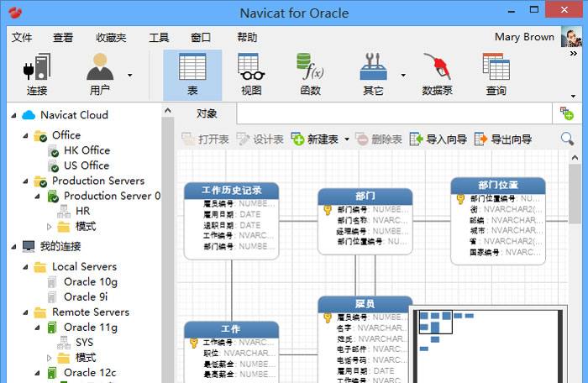Viewport: 588px width, 383px height.
Task: Click the 打开表 button
Action: coord(206,139)
